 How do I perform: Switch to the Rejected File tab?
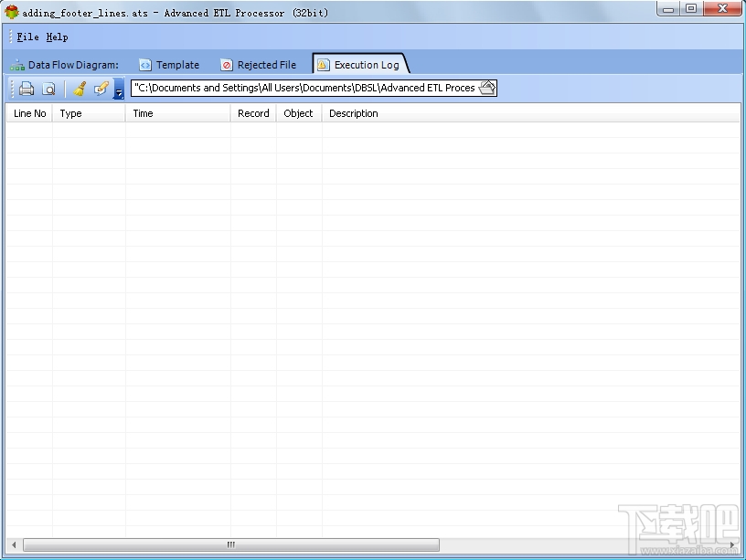(266, 64)
